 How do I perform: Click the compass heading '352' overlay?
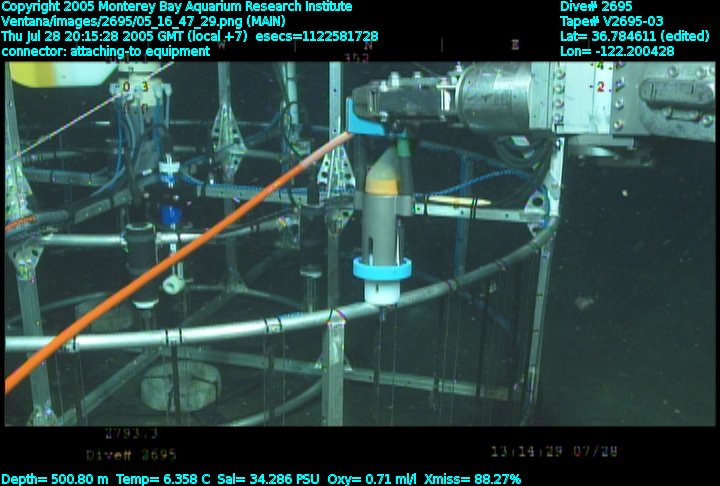click(x=357, y=58)
